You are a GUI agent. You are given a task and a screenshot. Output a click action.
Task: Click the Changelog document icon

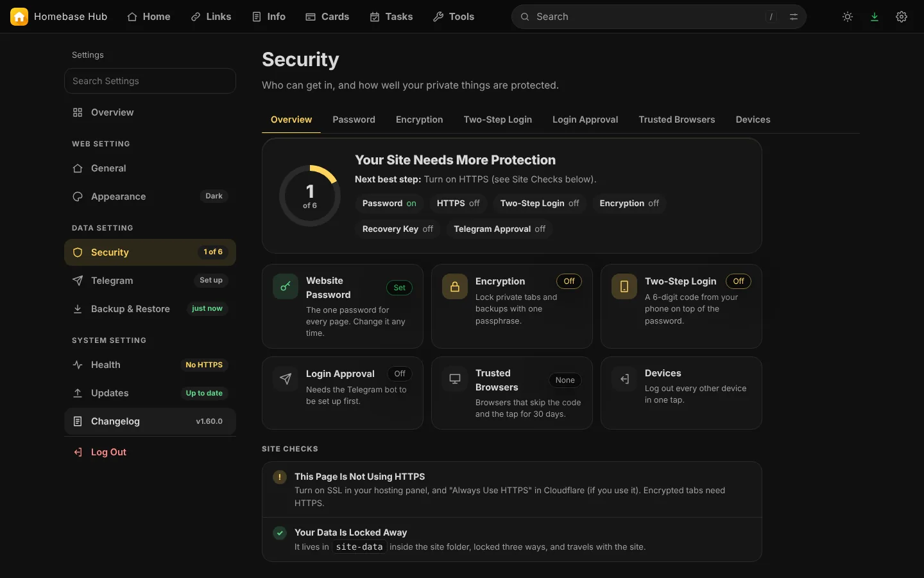click(x=78, y=421)
